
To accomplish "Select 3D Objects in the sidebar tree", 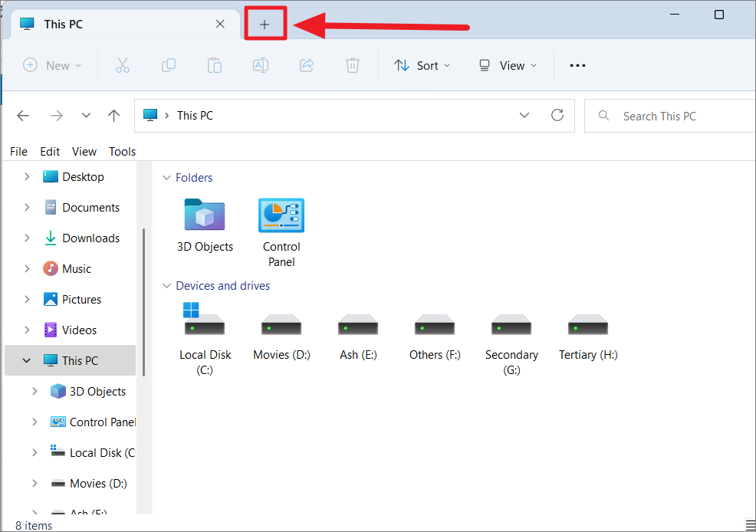I will click(x=97, y=391).
